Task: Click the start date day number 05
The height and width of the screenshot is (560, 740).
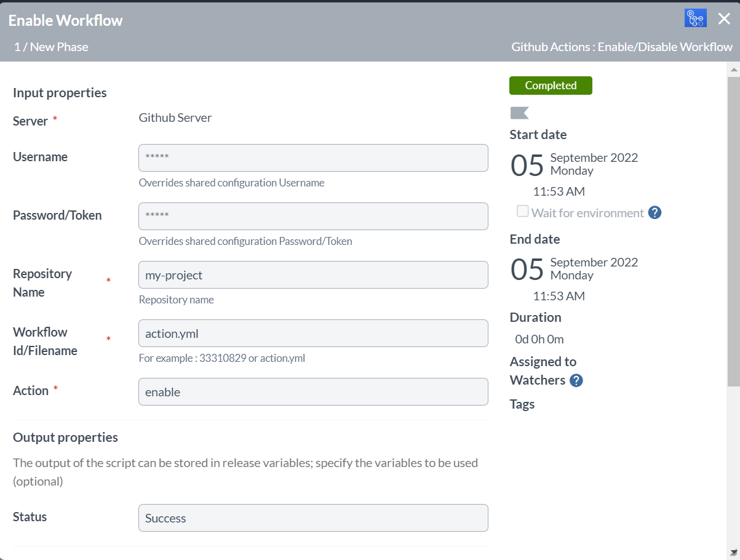Action: (x=527, y=165)
